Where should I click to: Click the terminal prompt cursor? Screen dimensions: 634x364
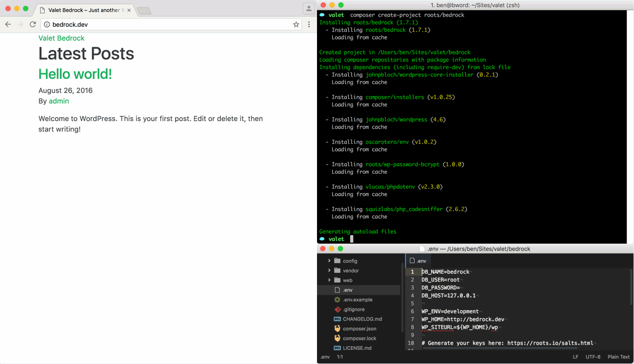(x=352, y=239)
